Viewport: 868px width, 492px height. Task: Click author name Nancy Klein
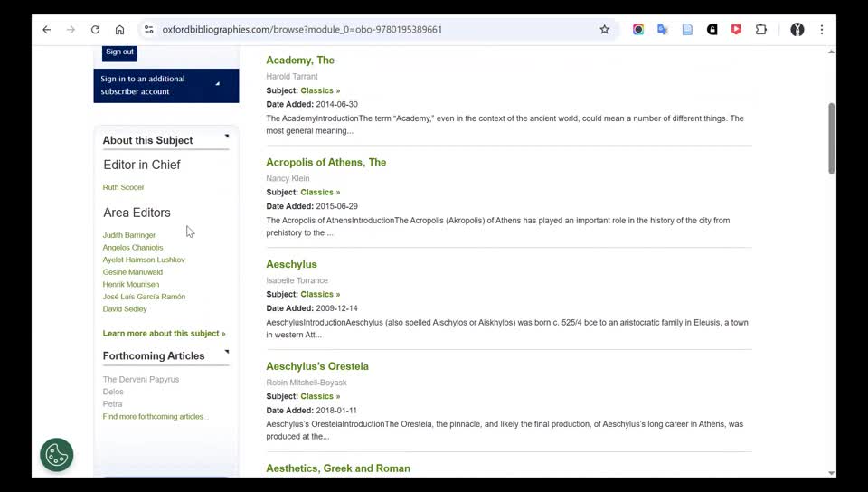[288, 178]
